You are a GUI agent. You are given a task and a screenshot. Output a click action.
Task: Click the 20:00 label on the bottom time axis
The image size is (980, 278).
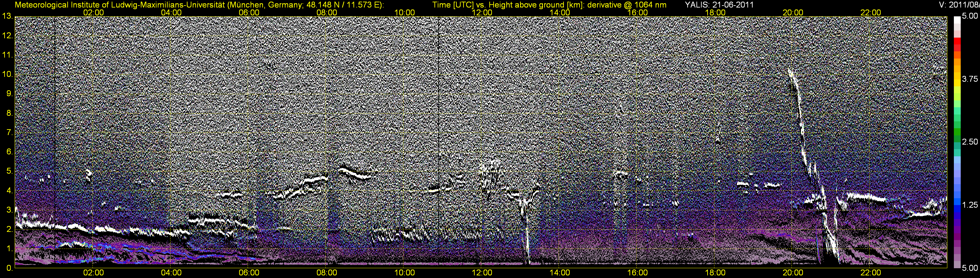(x=793, y=273)
